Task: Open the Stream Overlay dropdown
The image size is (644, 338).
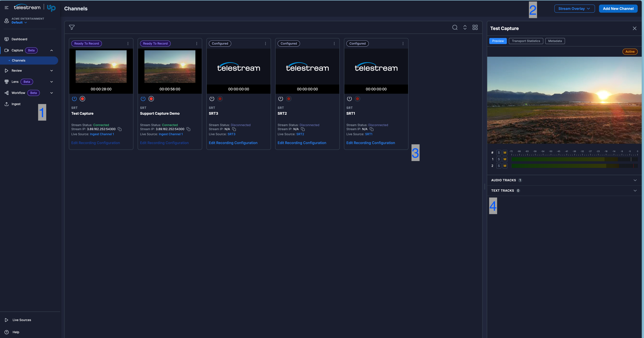Action: pos(574,8)
